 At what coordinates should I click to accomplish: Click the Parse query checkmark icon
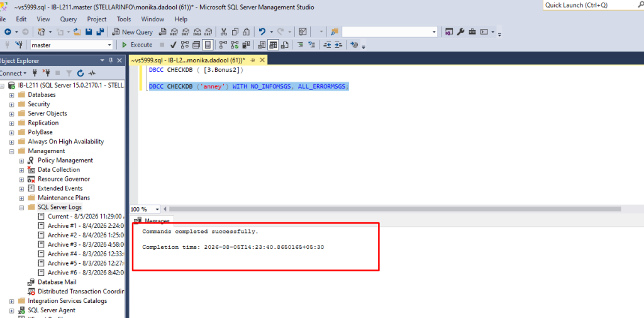pyautogui.click(x=174, y=45)
